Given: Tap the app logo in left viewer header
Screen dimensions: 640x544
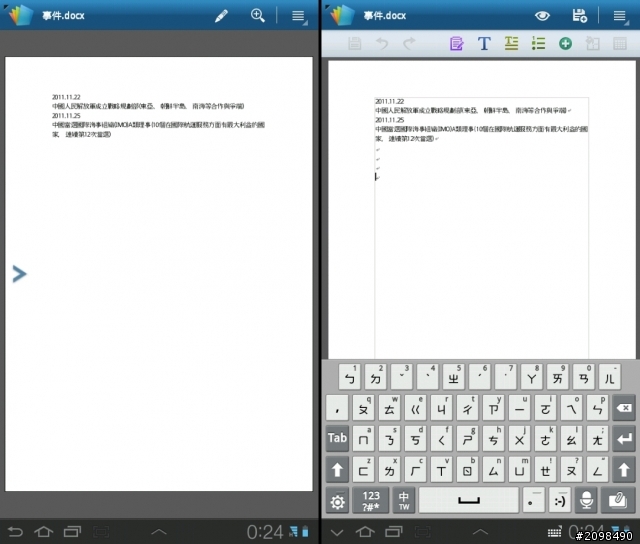Looking at the screenshot, I should (x=19, y=15).
